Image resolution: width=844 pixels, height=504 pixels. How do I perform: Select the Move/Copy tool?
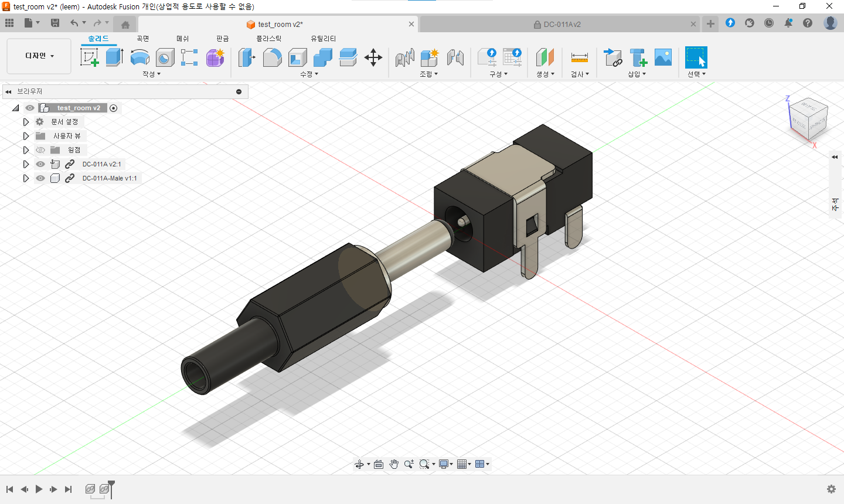373,57
